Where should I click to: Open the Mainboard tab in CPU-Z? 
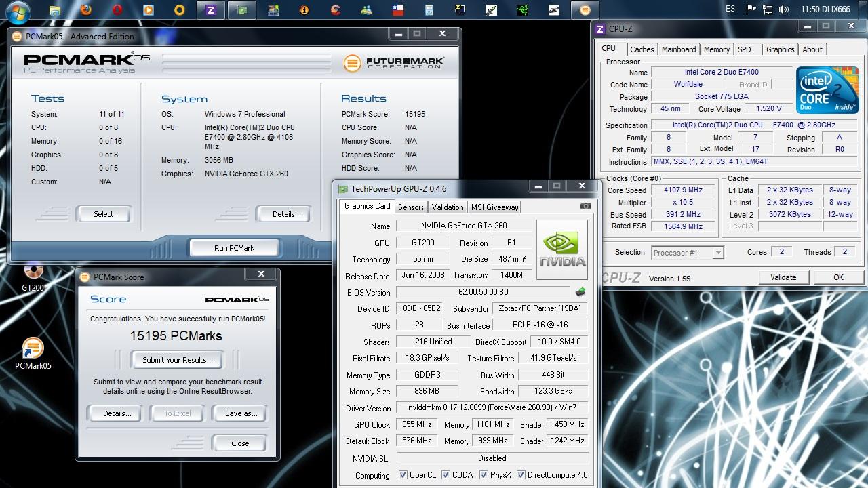679,49
